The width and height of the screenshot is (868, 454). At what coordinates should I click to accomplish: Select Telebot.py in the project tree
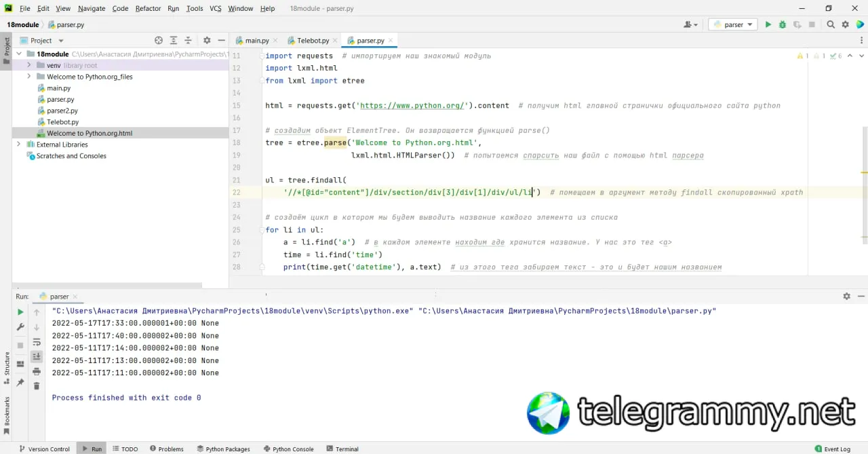click(62, 122)
